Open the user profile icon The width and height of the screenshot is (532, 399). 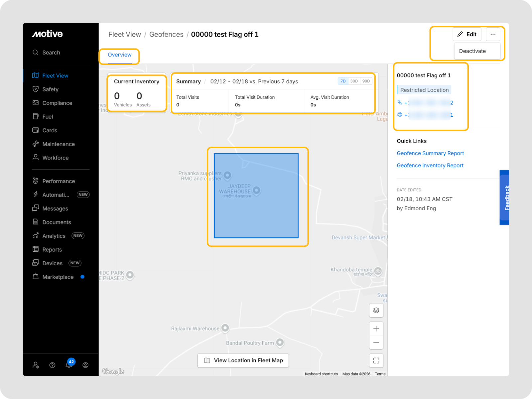point(85,365)
